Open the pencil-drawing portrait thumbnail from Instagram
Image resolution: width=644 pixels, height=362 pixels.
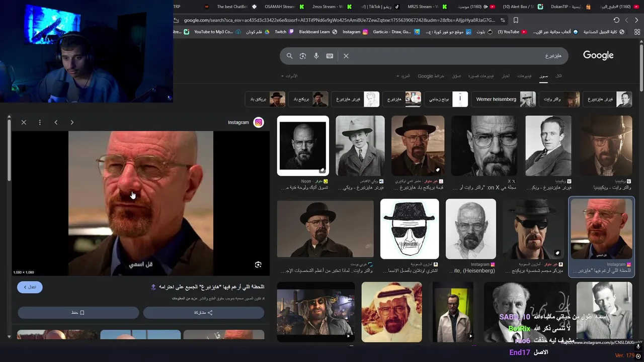tap(470, 229)
